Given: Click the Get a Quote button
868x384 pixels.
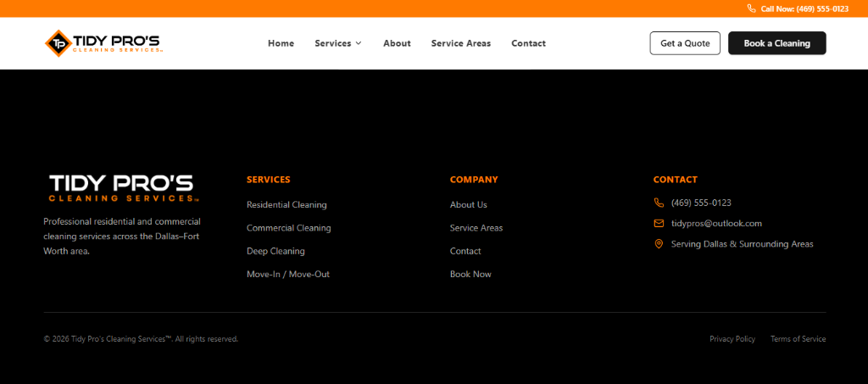Looking at the screenshot, I should 685,43.
